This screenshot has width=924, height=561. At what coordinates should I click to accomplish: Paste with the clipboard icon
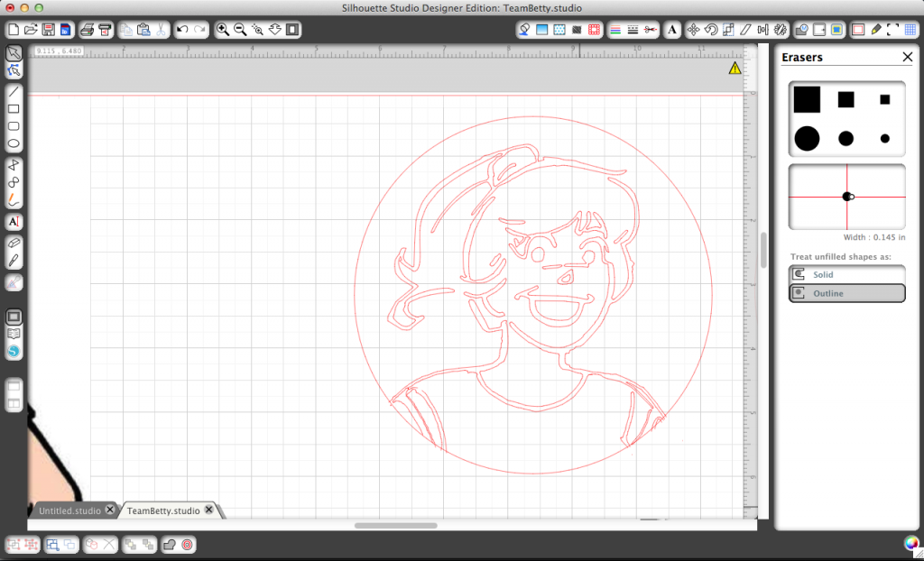[143, 30]
